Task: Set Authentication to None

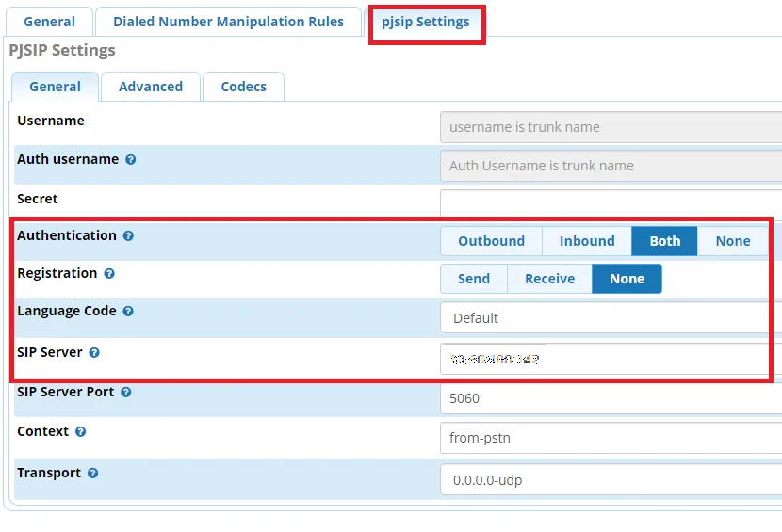Action: click(x=733, y=241)
